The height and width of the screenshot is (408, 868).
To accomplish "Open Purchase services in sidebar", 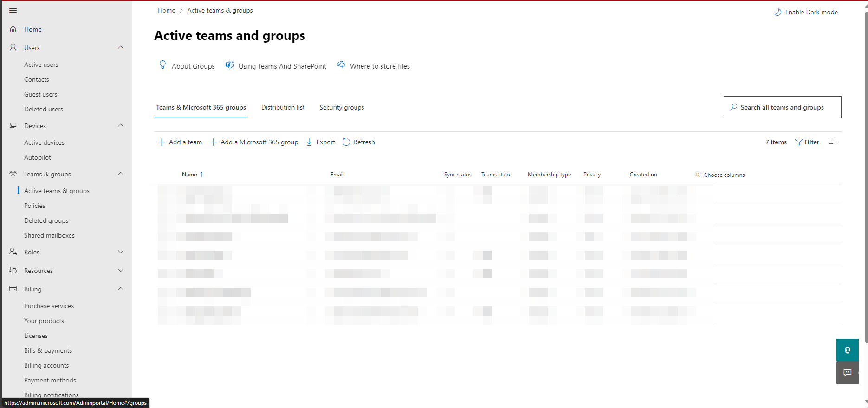I will (49, 306).
